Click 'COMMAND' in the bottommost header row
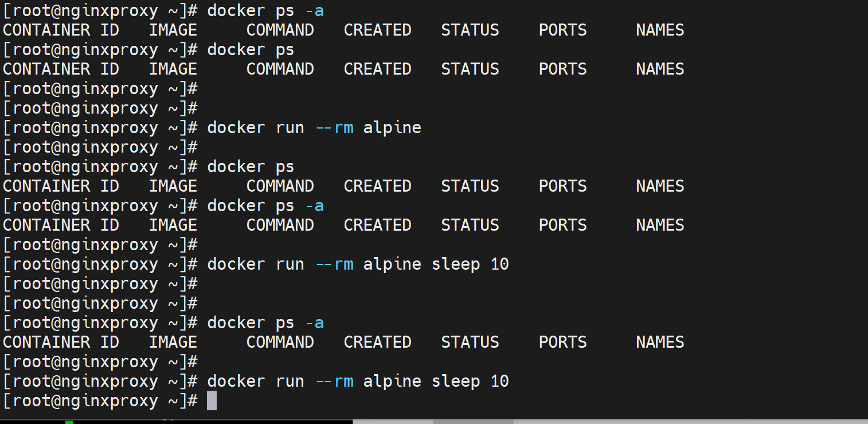 (x=280, y=342)
